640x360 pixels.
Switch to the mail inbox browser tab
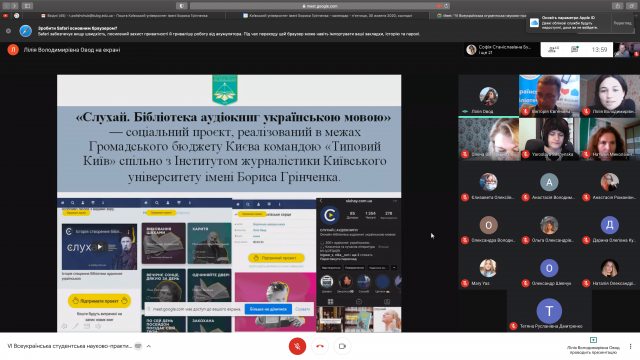coord(124,16)
